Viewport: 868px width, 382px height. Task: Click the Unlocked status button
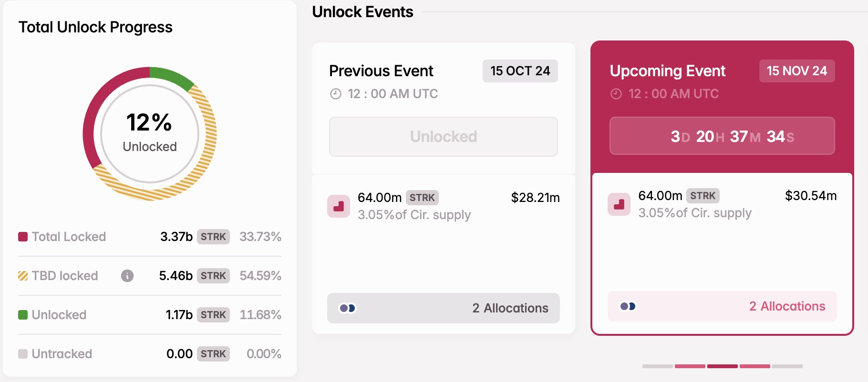pos(444,137)
